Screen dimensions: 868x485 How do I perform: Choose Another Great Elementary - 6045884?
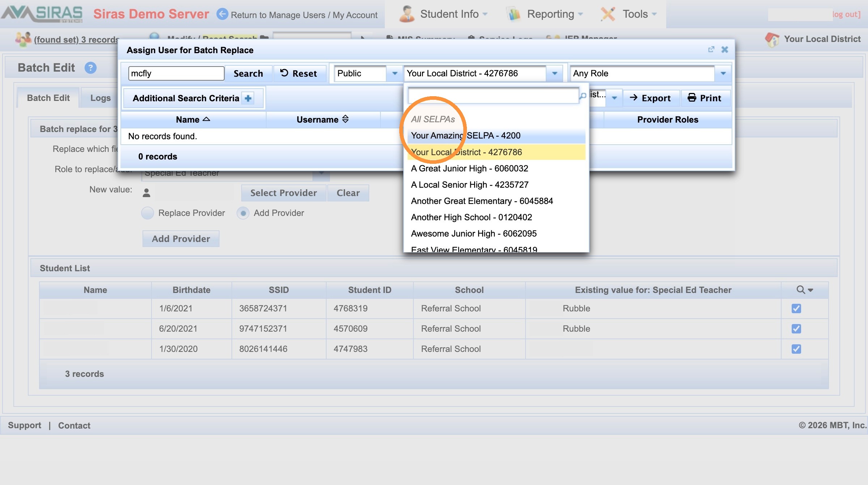point(496,201)
